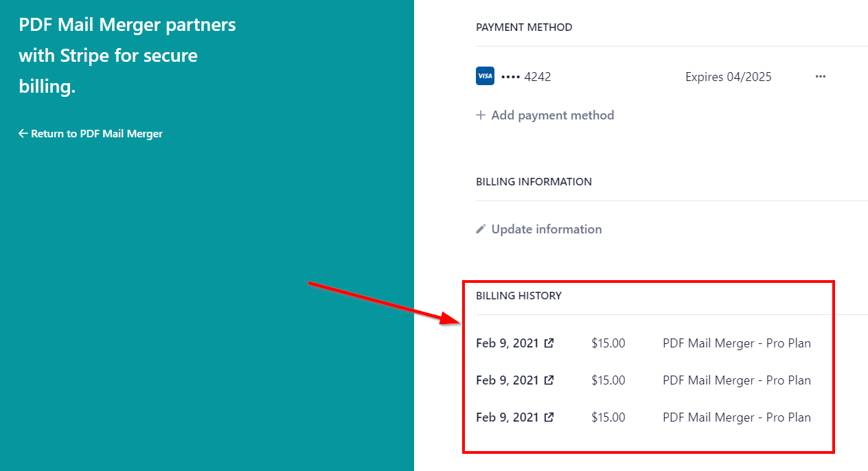
Task: Open the first Feb 9, 2021 invoice date
Action: coord(507,343)
